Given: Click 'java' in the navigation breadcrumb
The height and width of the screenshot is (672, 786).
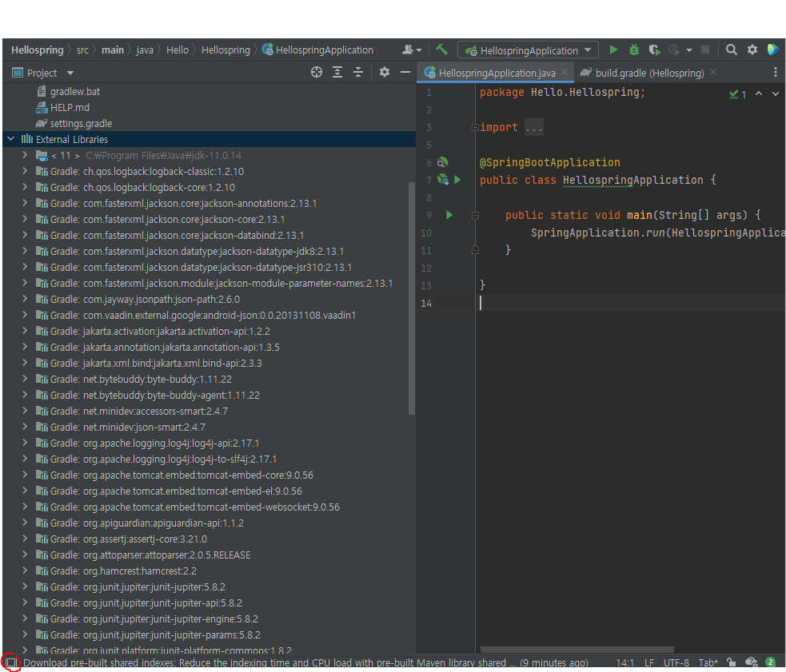Looking at the screenshot, I should (145, 50).
